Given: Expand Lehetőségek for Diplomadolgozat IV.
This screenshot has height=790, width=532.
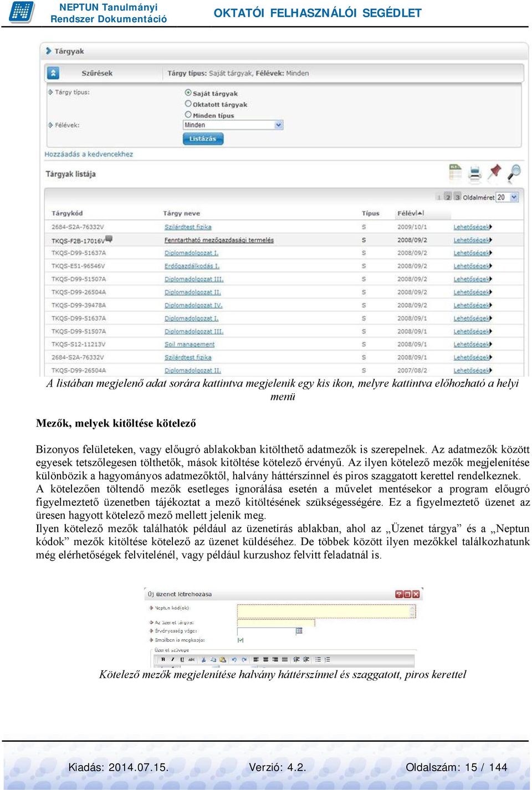Looking at the screenshot, I should coord(473,305).
